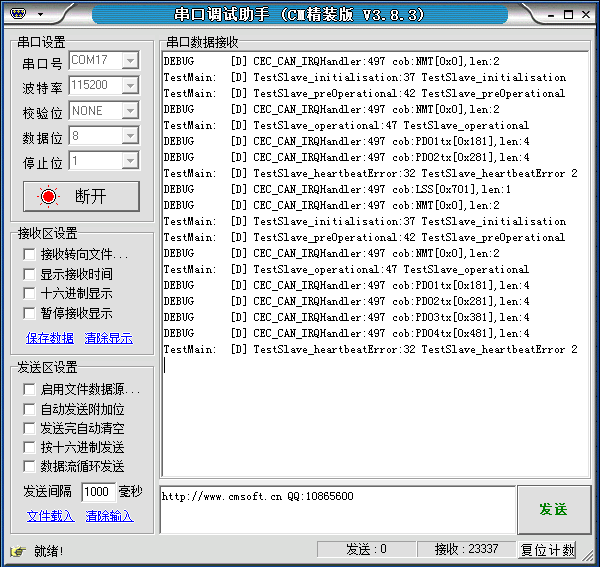Enable 启用文件数据源 checkbox
Screen dimensions: 600x567
(29, 389)
